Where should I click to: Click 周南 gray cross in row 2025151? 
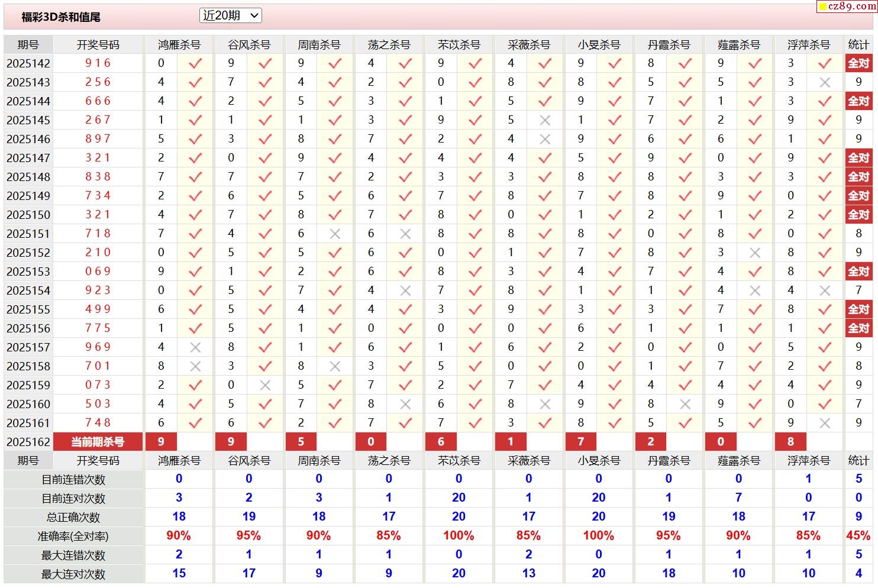coord(335,234)
